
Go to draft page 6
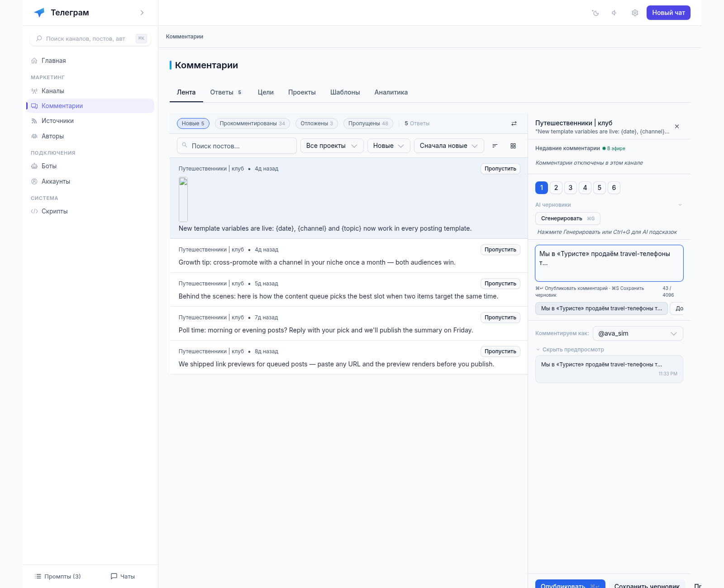[x=614, y=188]
